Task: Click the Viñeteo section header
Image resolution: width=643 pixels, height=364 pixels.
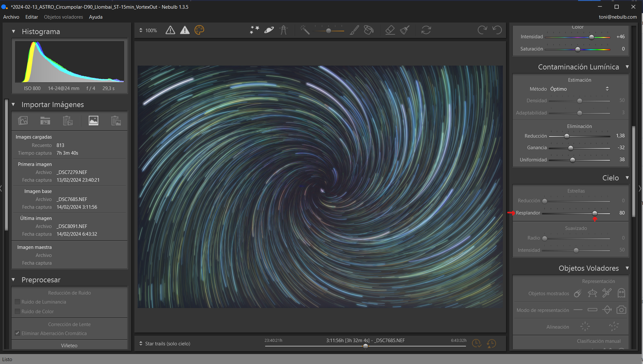Action: coord(69,345)
